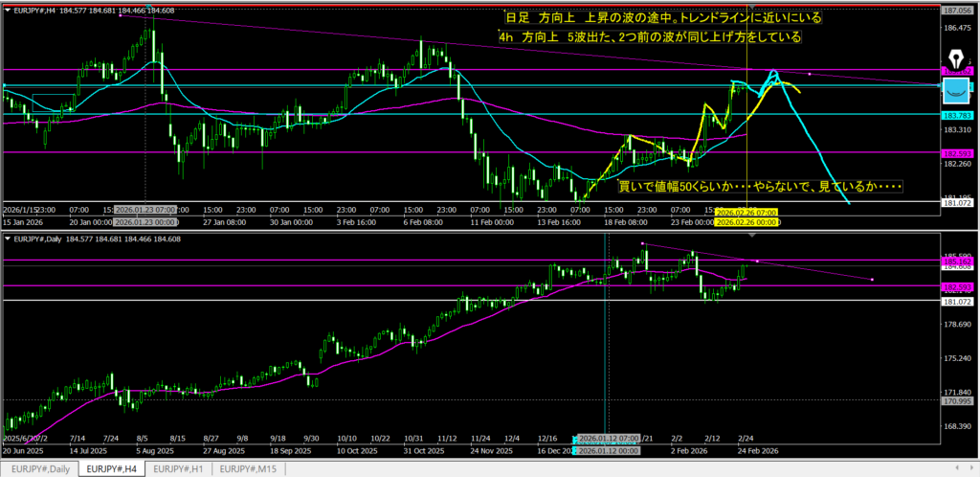Open the EURJPY#,Daily chart title arrow

click(x=8, y=239)
